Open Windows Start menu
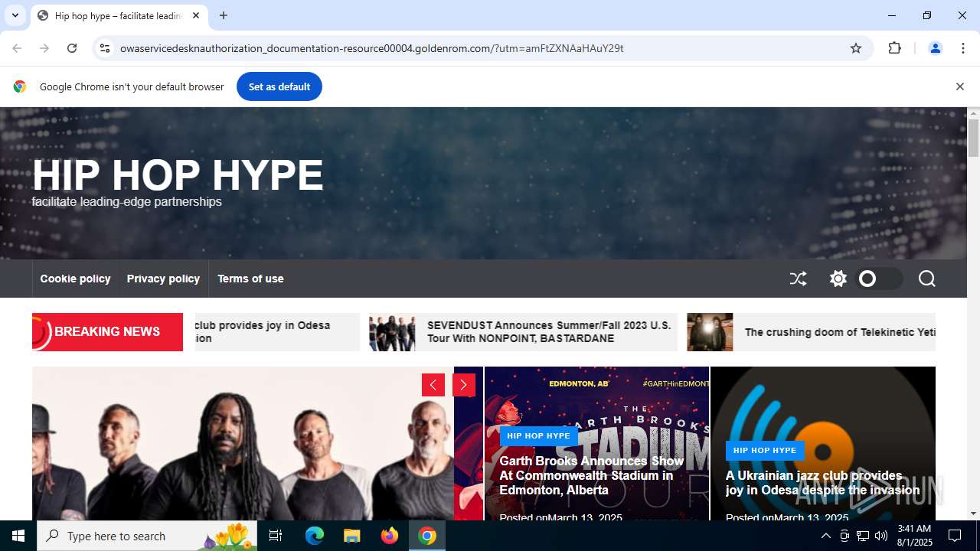 point(18,536)
